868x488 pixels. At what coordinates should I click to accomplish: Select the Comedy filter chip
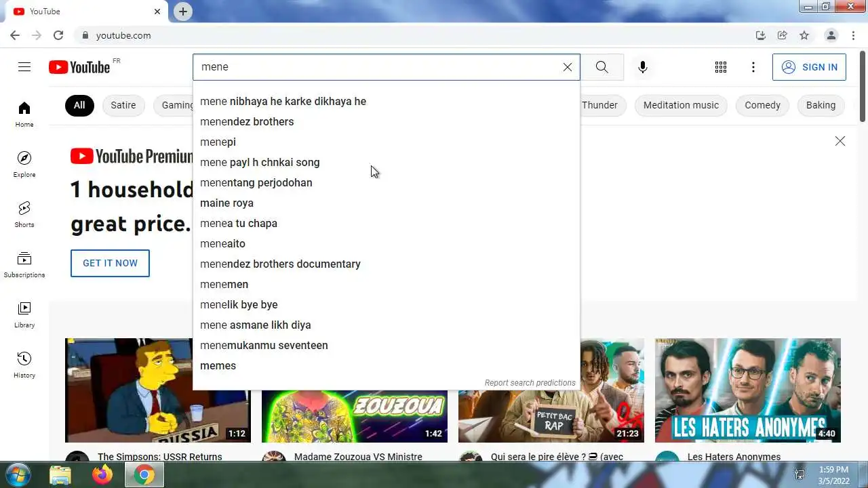tap(763, 105)
